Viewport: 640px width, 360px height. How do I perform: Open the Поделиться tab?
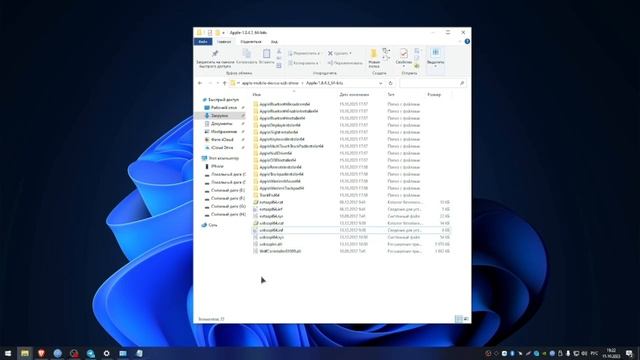[251, 42]
